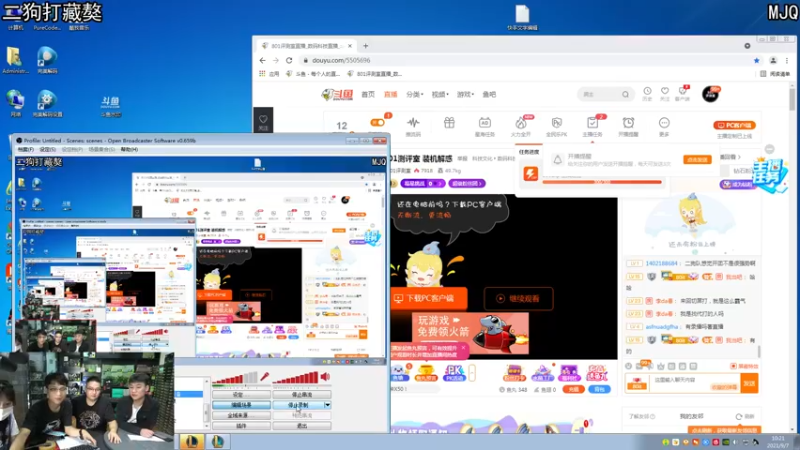Viewport: 800px width, 450px height.
Task: Mute the desktop speaker icon in OBS
Action: click(325, 377)
